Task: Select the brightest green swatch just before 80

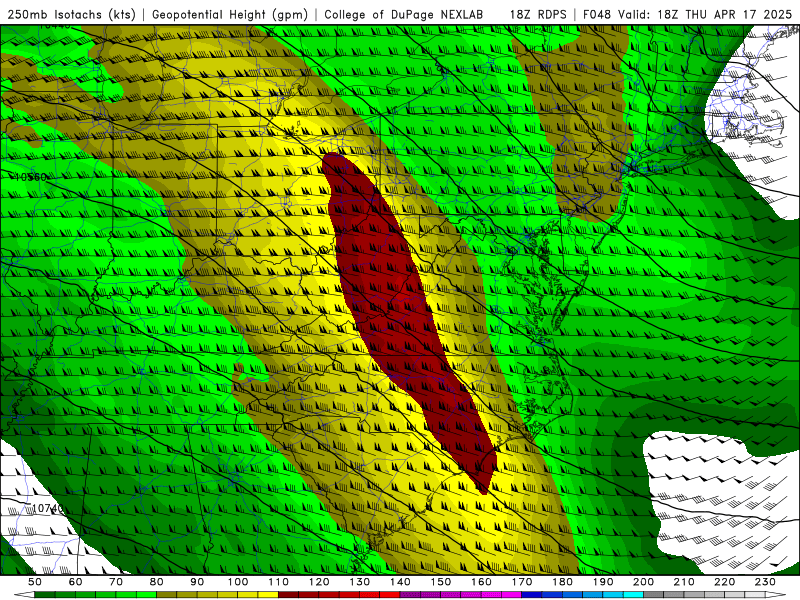Action: pos(146,595)
